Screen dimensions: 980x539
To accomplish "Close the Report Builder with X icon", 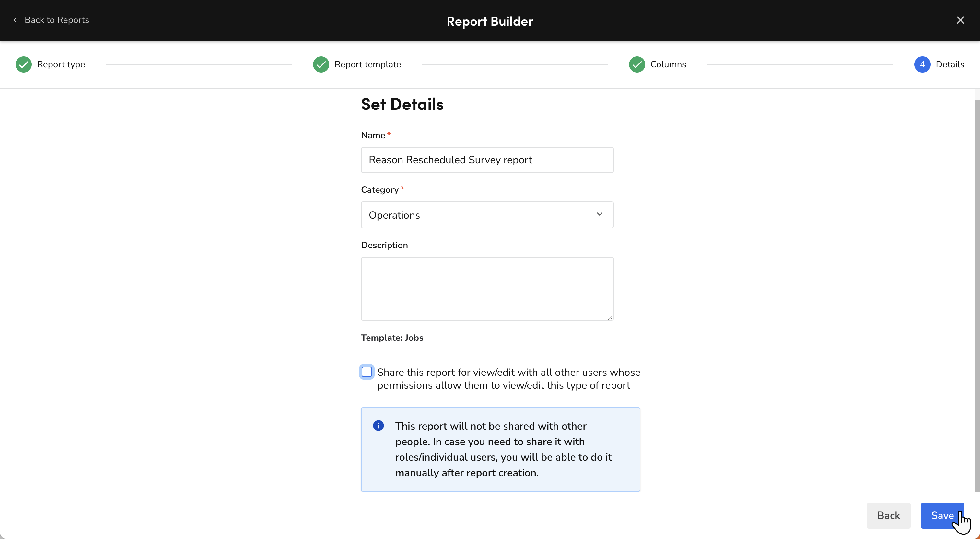I will [960, 20].
